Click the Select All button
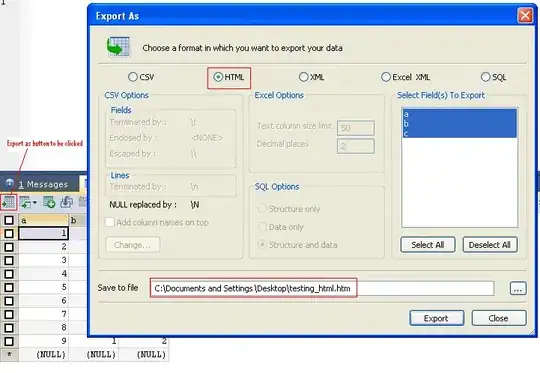This screenshot has height=373, width=540. click(428, 245)
